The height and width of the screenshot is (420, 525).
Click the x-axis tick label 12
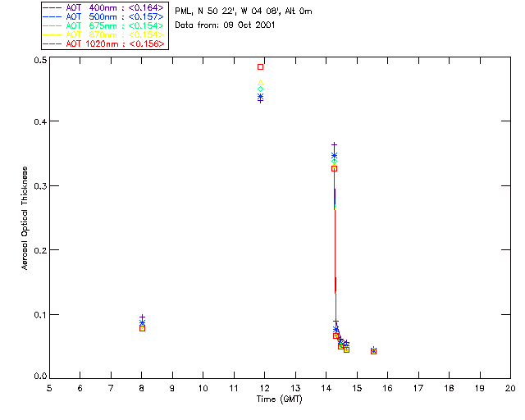click(x=264, y=388)
